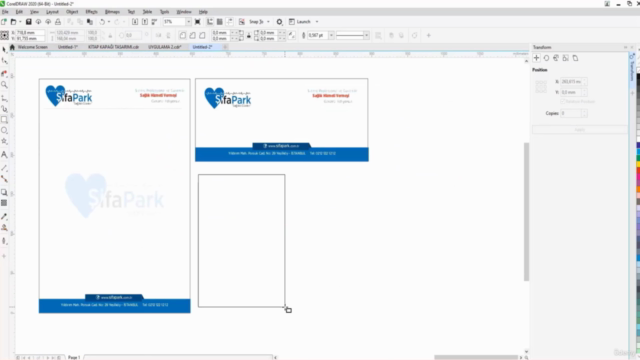This screenshot has height=360, width=640.
Task: Open the Options gear icon
Action: (279, 22)
